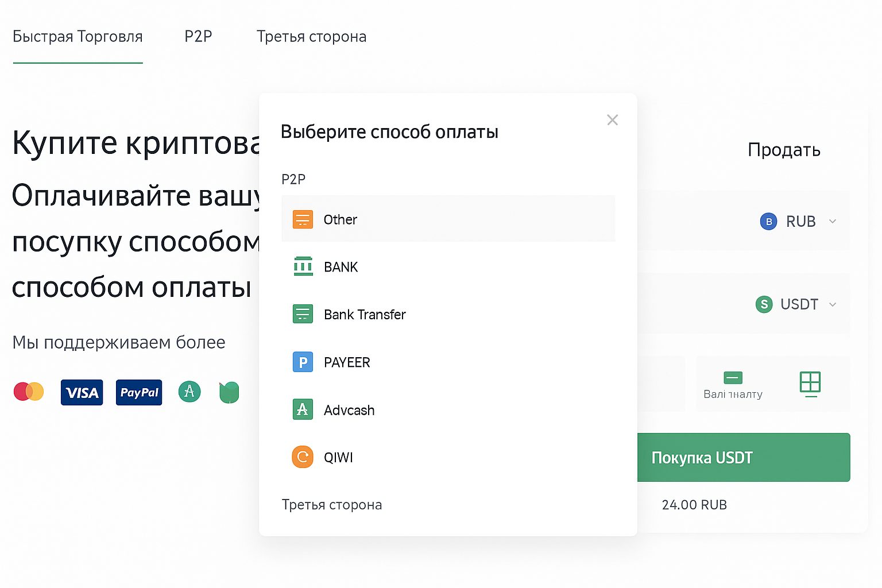
Task: Select QIWI orange circle icon
Action: click(x=303, y=457)
